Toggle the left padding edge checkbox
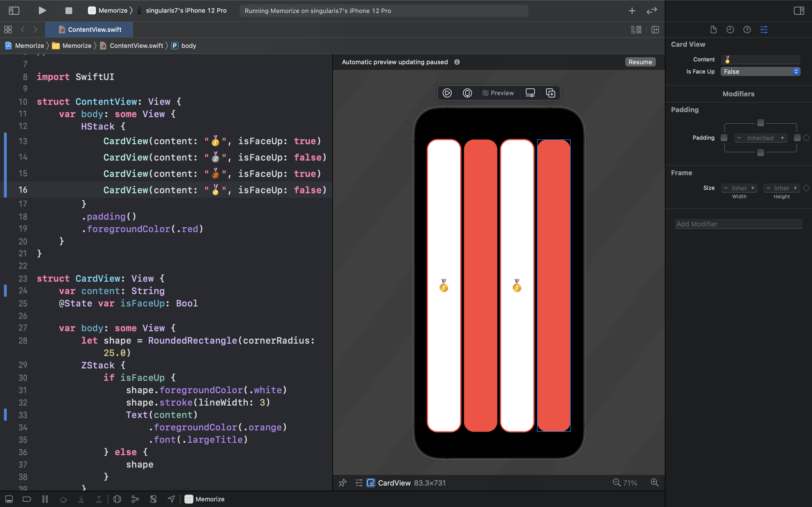The image size is (812, 507). [x=724, y=138]
